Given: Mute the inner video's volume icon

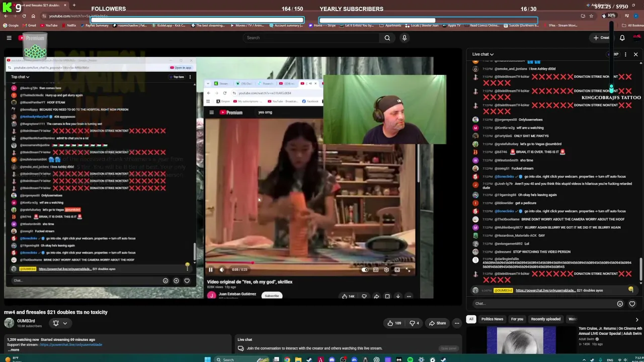Looking at the screenshot, I should coord(221,270).
